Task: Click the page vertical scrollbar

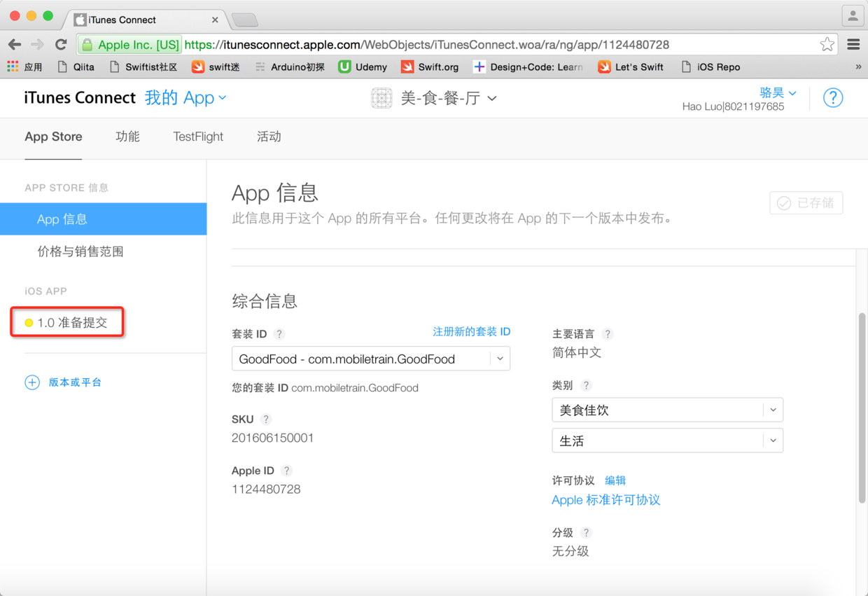Action: point(862,408)
